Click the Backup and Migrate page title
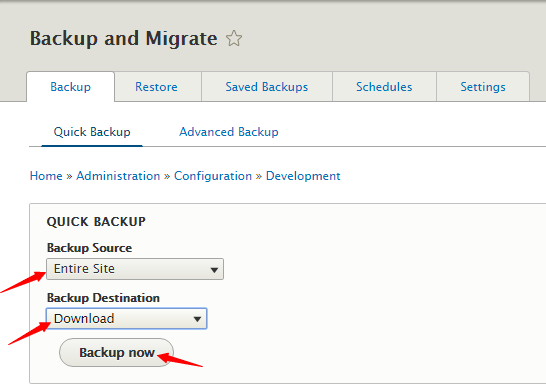The width and height of the screenshot is (546, 384). 124,38
